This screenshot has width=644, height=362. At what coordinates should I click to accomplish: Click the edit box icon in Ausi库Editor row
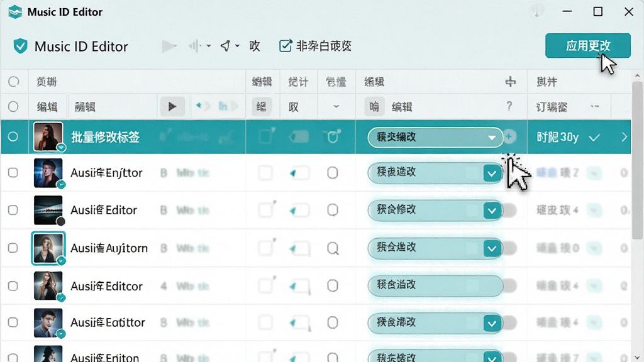coord(266,210)
